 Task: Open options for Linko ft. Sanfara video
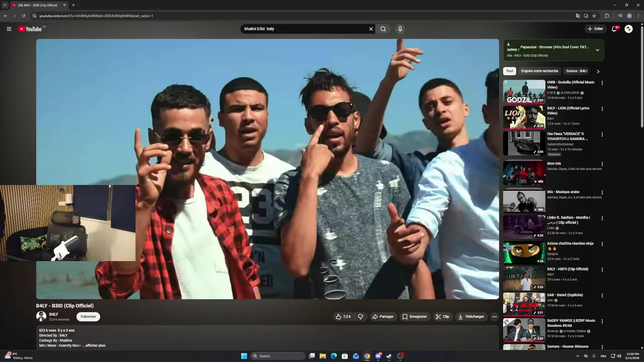tap(602, 218)
